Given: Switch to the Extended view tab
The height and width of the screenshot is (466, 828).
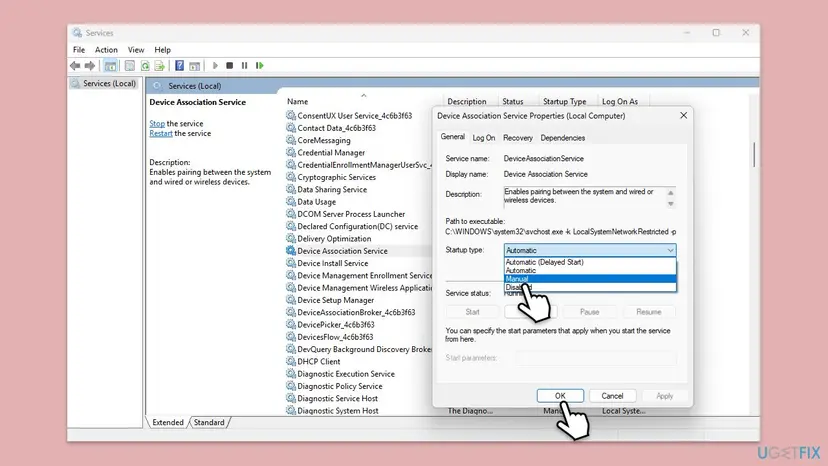Looking at the screenshot, I should 168,422.
